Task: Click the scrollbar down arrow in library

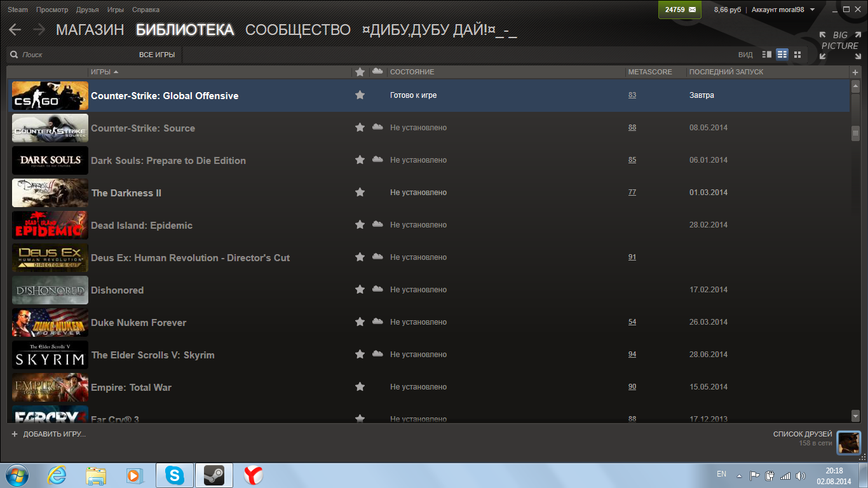Action: click(x=855, y=416)
